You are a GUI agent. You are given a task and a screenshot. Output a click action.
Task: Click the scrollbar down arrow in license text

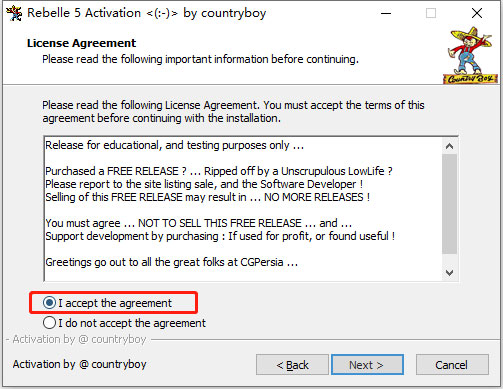pyautogui.click(x=449, y=273)
